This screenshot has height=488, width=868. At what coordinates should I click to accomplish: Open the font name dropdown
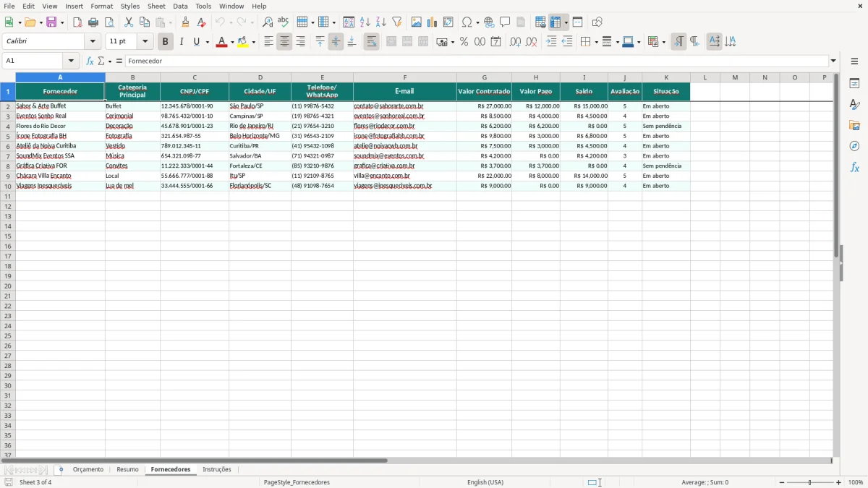pyautogui.click(x=93, y=42)
